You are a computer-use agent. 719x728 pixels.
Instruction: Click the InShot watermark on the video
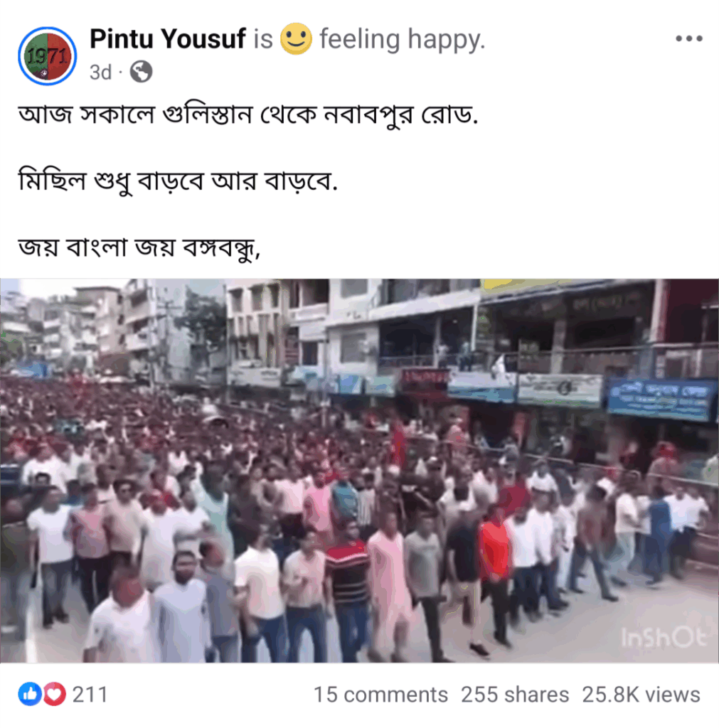664,638
